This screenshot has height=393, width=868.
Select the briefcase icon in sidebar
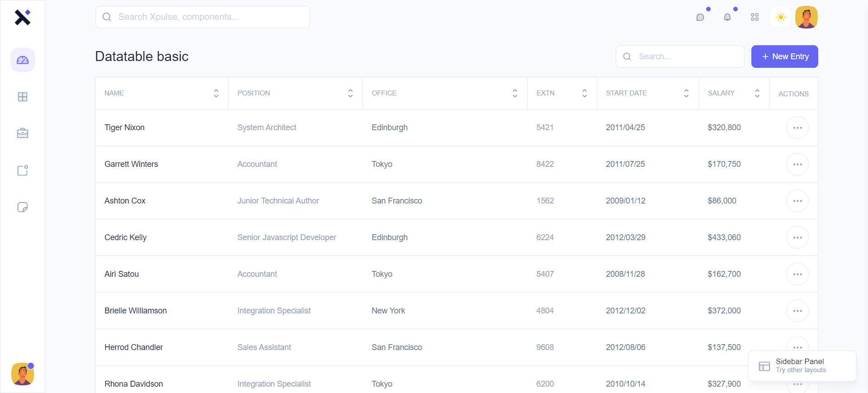pyautogui.click(x=23, y=133)
